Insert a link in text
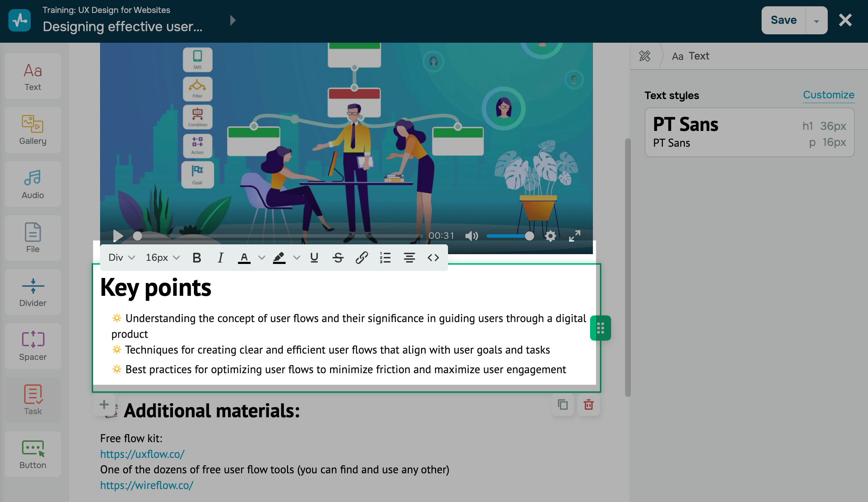Viewport: 868px width, 502px height. click(x=362, y=258)
